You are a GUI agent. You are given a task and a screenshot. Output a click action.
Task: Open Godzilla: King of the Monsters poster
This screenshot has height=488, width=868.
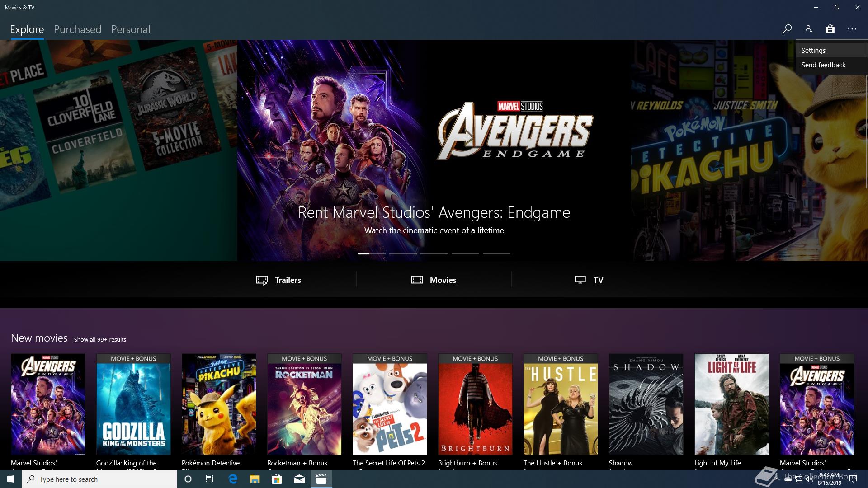[x=133, y=404]
